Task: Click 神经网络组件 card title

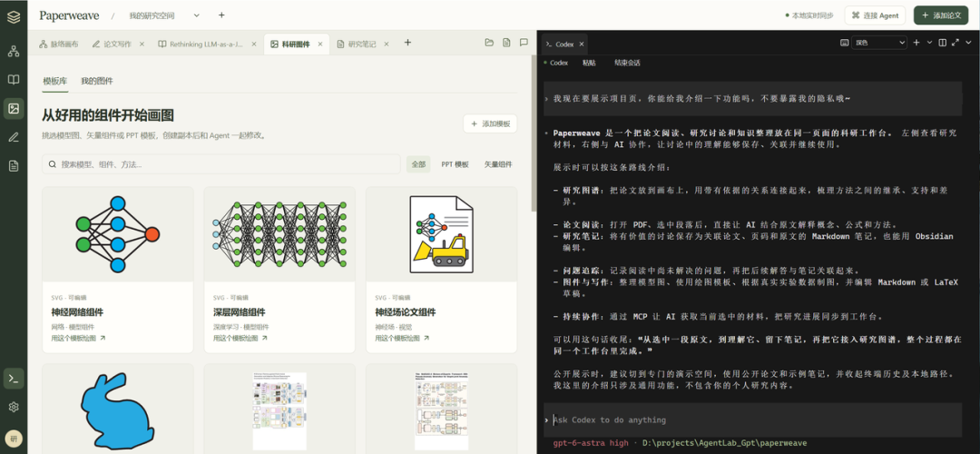Action: [x=77, y=312]
